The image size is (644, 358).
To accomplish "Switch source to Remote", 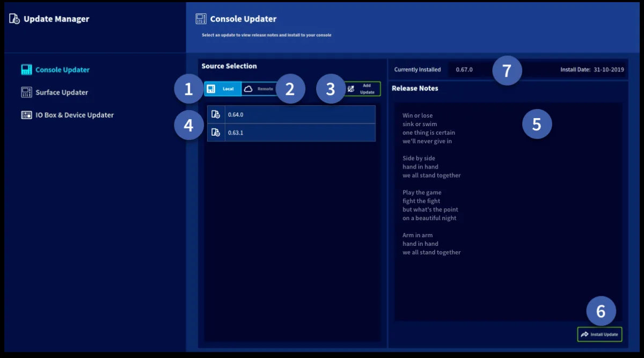I will click(x=260, y=89).
